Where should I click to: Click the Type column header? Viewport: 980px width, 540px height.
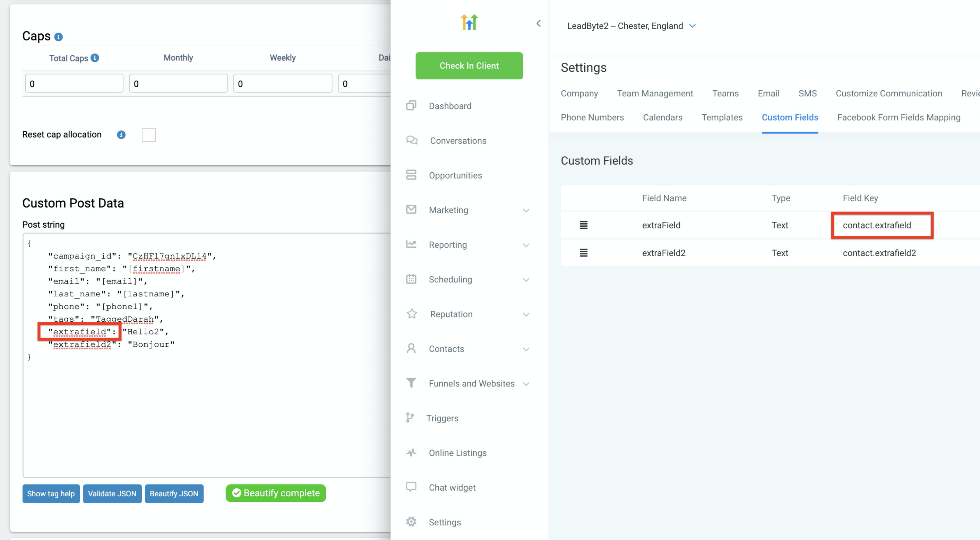(x=781, y=198)
